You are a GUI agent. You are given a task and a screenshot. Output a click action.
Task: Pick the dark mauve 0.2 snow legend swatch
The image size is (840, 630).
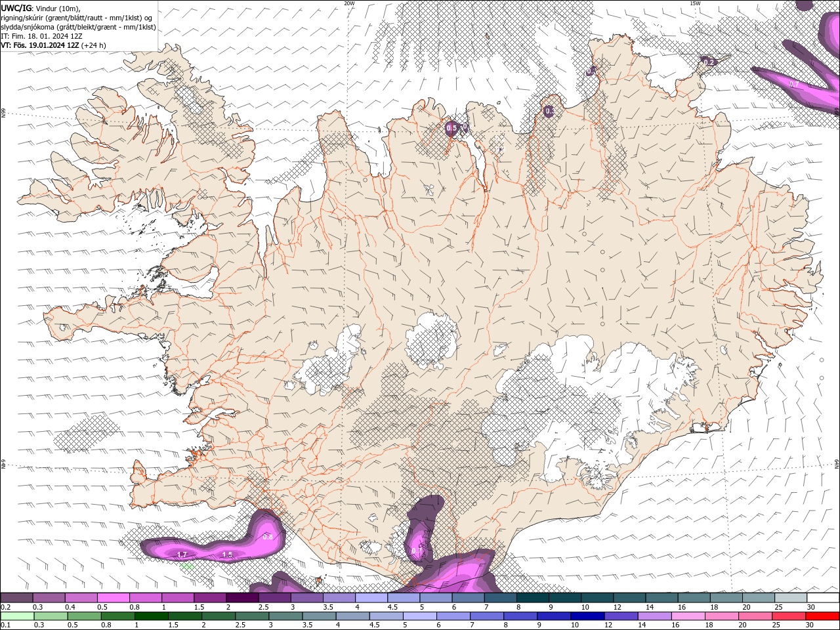[x=16, y=598]
